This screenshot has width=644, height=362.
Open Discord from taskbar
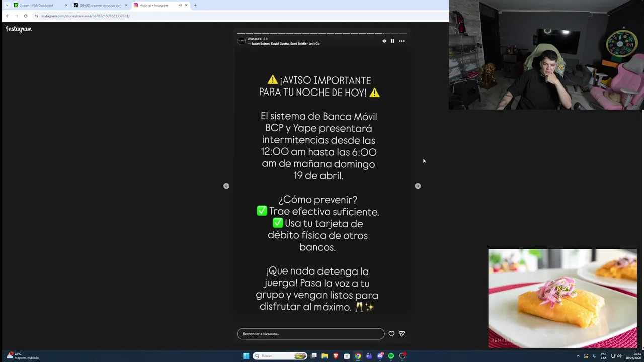click(380, 356)
